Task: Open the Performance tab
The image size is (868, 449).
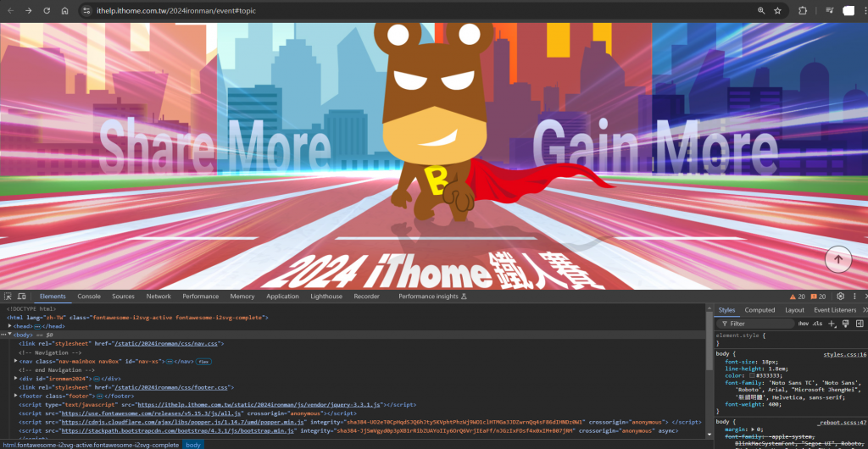Action: coord(200,297)
